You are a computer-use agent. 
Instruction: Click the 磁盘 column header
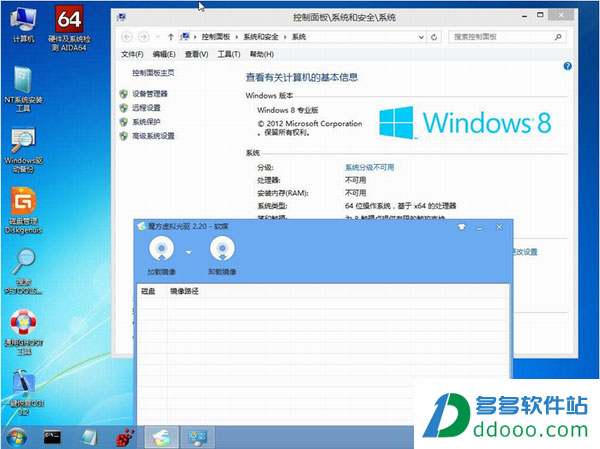coord(148,291)
